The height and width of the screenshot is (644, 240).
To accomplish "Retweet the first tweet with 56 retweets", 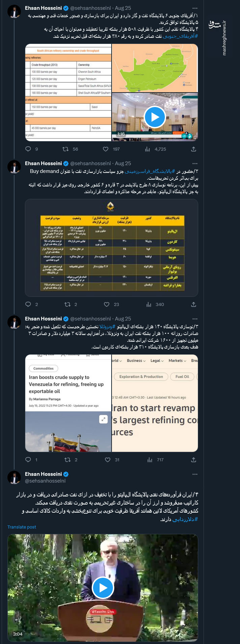I will click(66, 149).
